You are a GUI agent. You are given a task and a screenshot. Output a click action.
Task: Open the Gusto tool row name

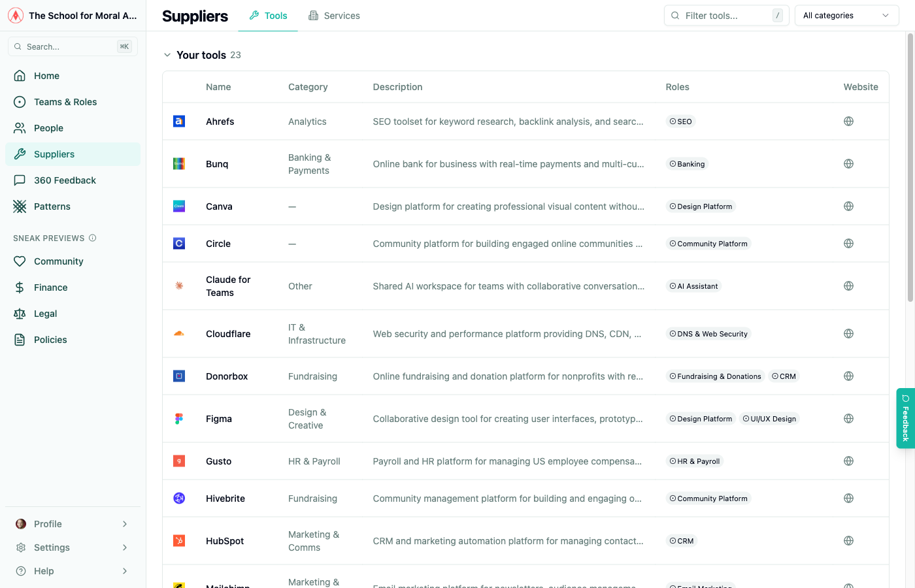(219, 461)
